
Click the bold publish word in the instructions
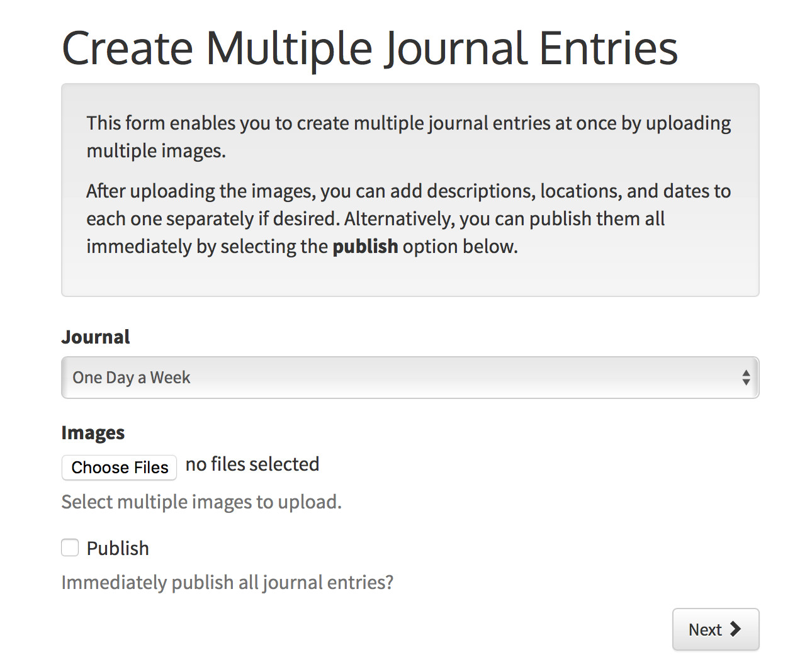(365, 246)
